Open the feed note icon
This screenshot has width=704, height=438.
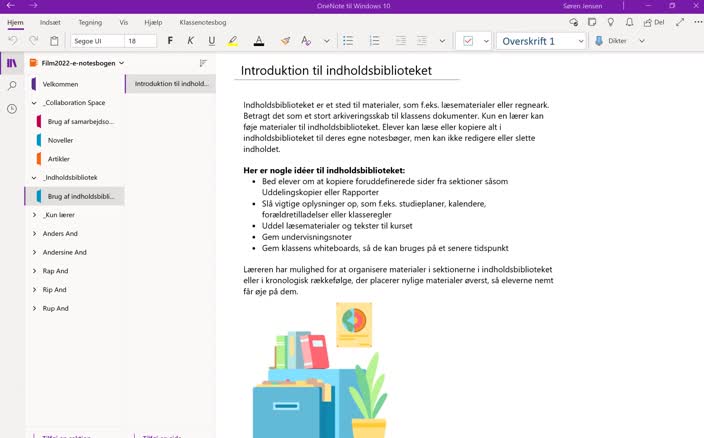pyautogui.click(x=592, y=22)
